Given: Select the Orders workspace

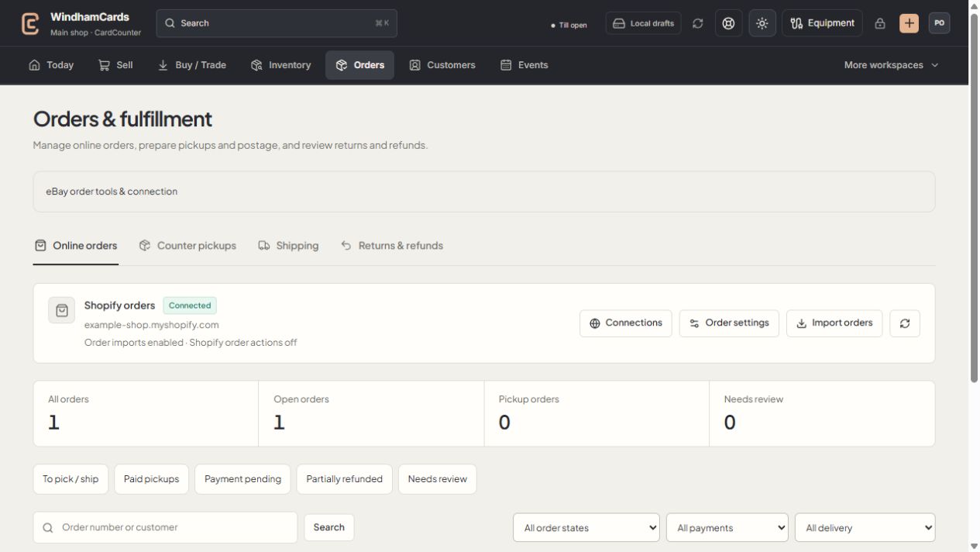Looking at the screenshot, I should [x=359, y=65].
